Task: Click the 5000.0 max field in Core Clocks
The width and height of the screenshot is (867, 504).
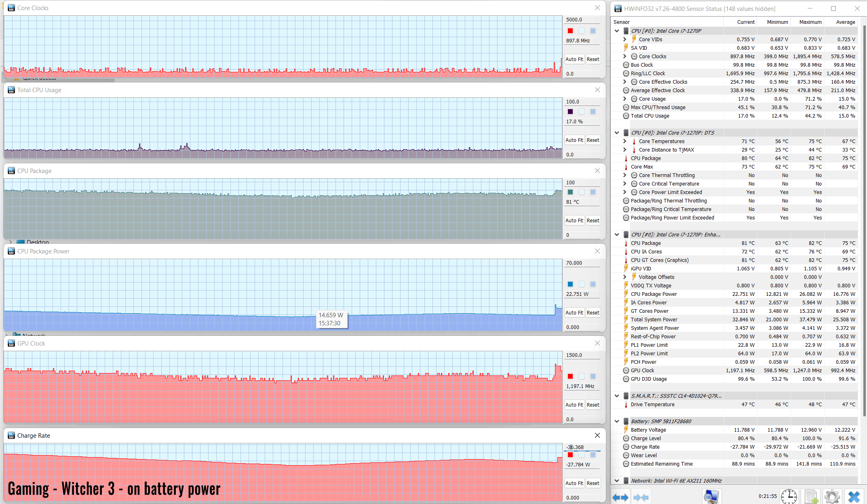Action: 582,19
